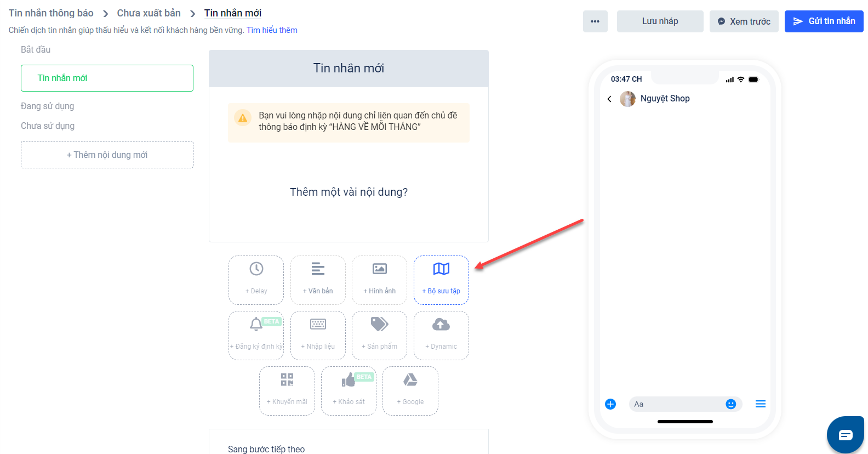Add a Nhập liệu input block
This screenshot has width=868, height=454.
tap(318, 335)
